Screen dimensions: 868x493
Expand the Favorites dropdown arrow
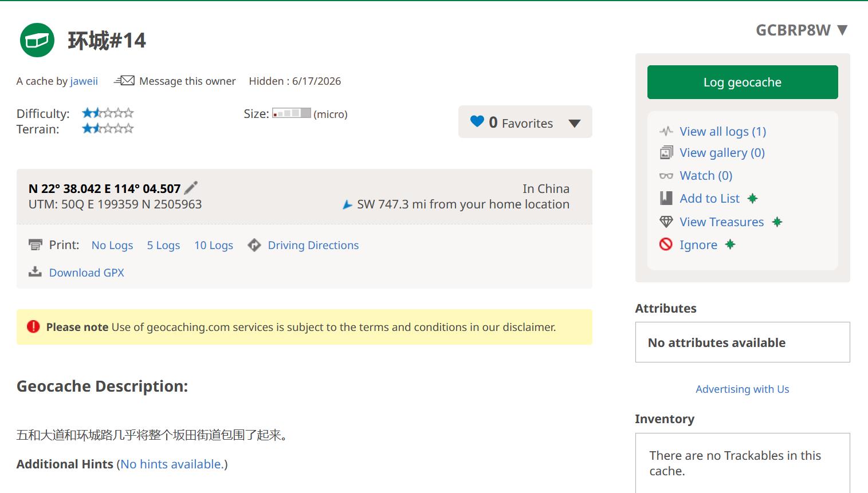pos(575,123)
